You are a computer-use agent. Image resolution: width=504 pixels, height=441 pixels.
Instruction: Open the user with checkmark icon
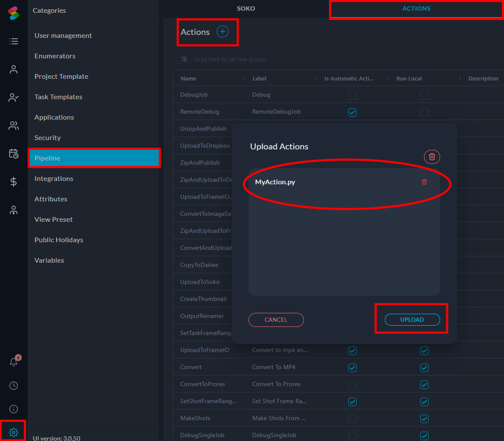click(14, 97)
